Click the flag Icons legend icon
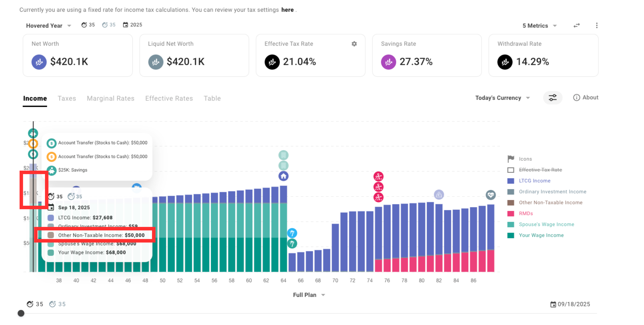Screen dimensions: 644x325 pyautogui.click(x=510, y=158)
